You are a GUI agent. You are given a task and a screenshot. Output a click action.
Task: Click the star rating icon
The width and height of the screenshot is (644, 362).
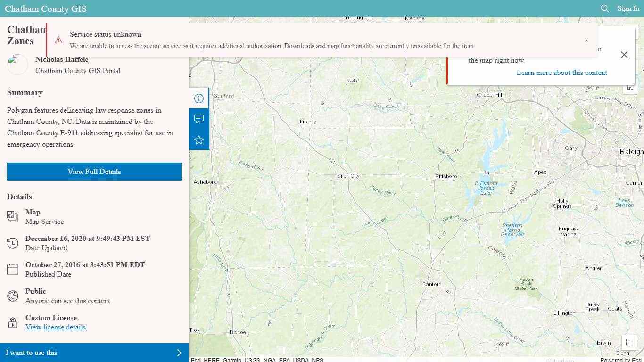(x=198, y=139)
